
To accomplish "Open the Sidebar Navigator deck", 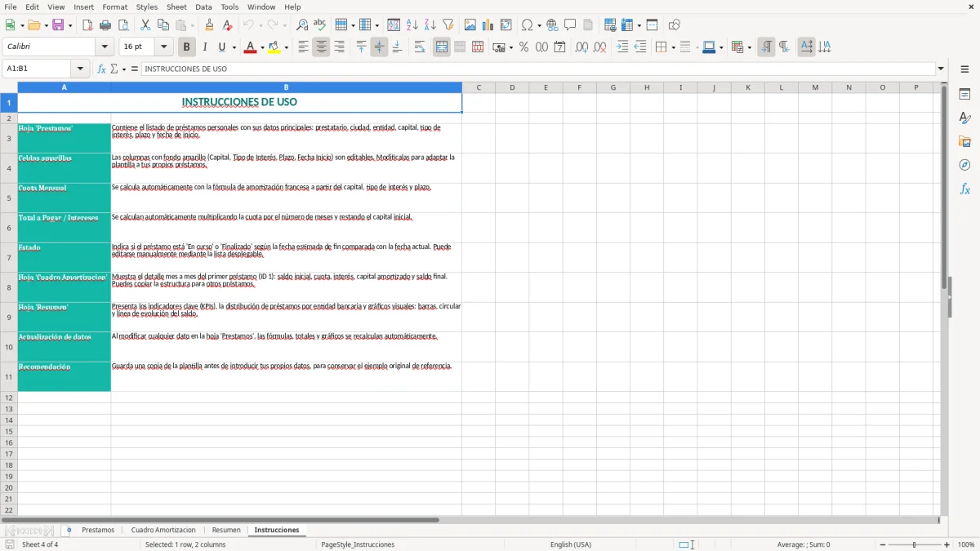I will coord(964,166).
